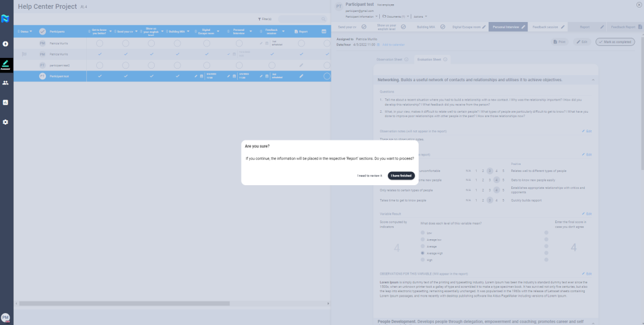Click the column layout icon in the table header
644x325 pixels.
(324, 31)
